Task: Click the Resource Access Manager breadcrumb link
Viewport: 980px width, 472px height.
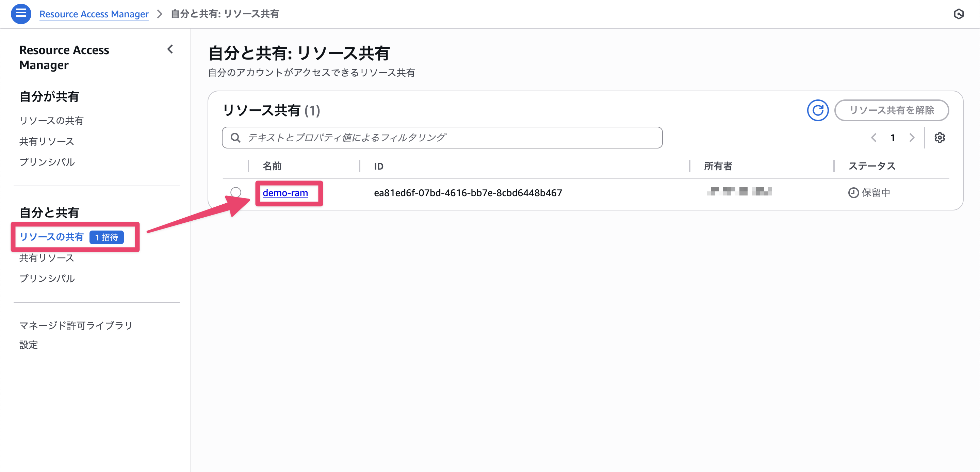Action: (x=94, y=14)
